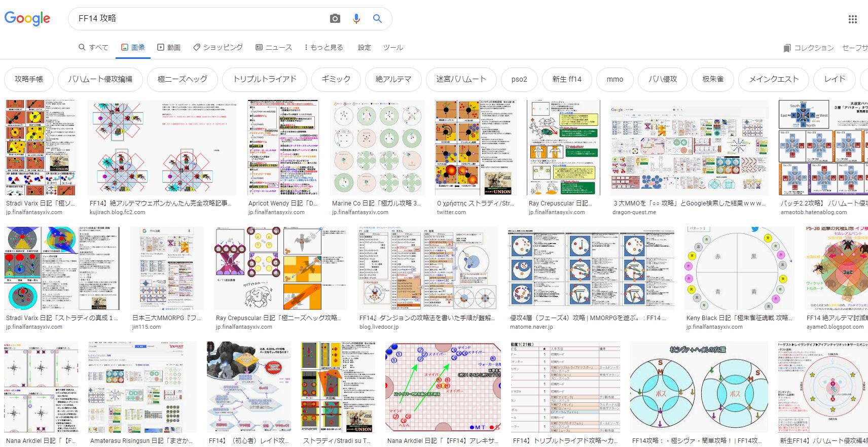Select the ギミック chip
The height and width of the screenshot is (447, 868).
[x=336, y=79]
